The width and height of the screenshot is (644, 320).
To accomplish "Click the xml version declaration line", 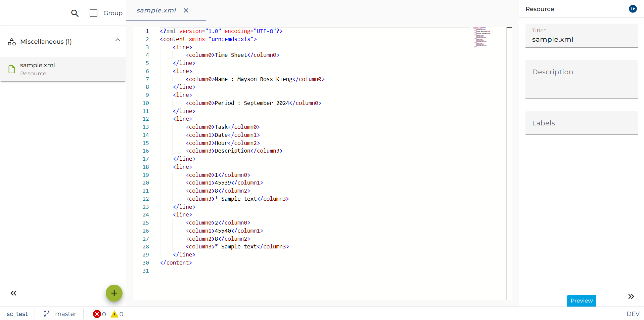I will (x=221, y=31).
